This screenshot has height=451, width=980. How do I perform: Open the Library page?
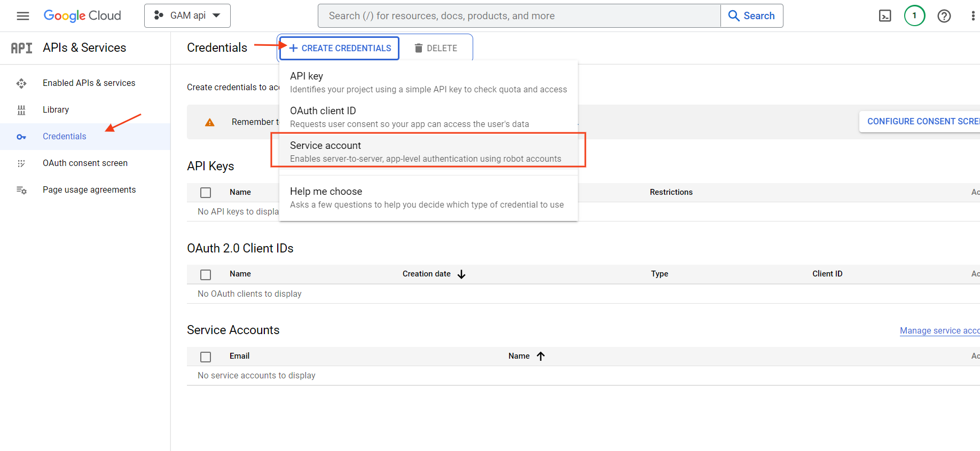click(x=85, y=110)
